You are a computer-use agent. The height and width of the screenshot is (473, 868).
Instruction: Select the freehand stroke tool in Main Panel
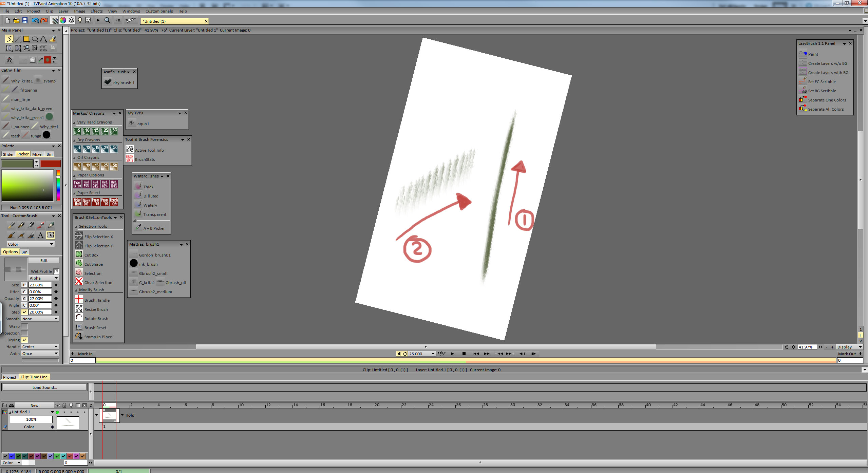tap(9, 39)
